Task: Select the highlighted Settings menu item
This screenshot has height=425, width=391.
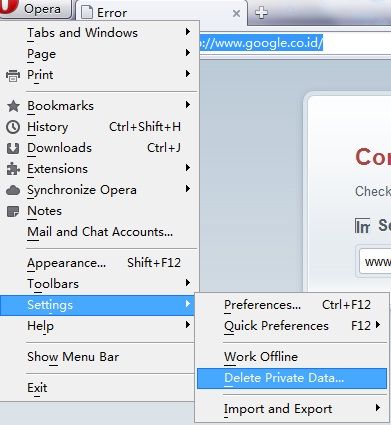Action: tap(97, 305)
